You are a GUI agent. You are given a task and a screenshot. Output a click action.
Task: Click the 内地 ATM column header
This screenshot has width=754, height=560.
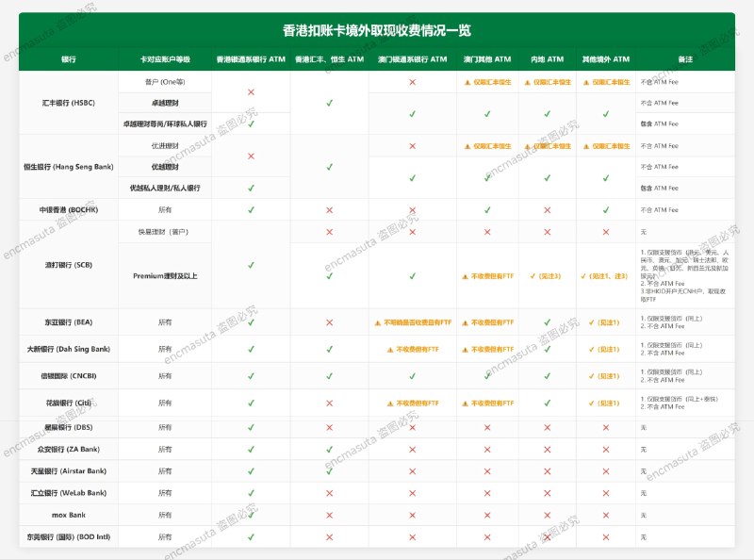pyautogui.click(x=548, y=59)
